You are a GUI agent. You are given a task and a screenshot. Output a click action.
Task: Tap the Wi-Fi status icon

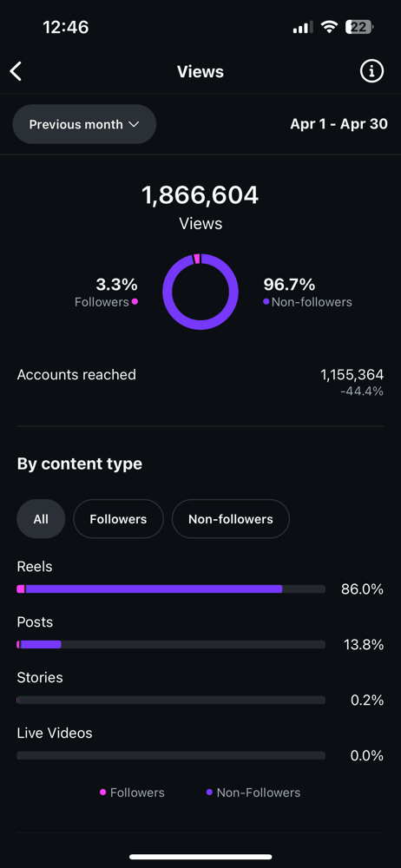point(330,27)
